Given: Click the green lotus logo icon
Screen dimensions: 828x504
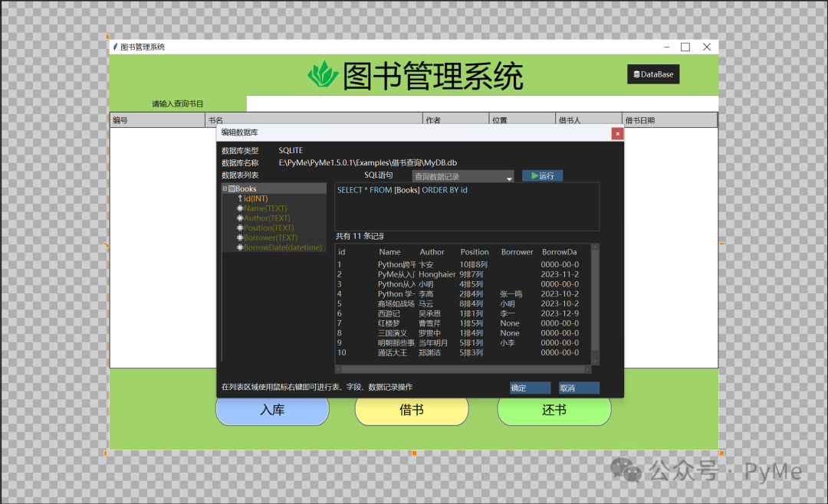Looking at the screenshot, I should pyautogui.click(x=323, y=74).
